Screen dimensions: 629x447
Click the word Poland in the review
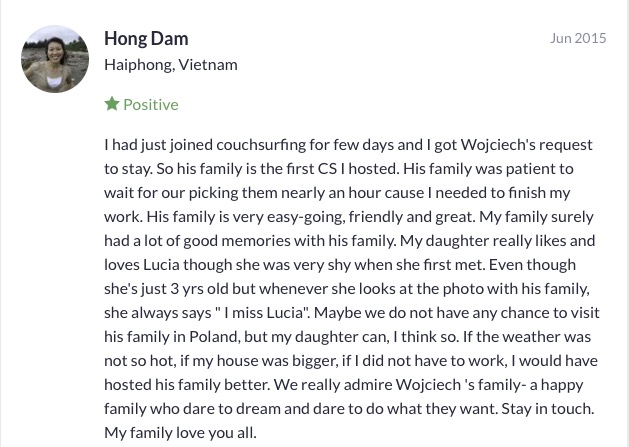tap(214, 337)
